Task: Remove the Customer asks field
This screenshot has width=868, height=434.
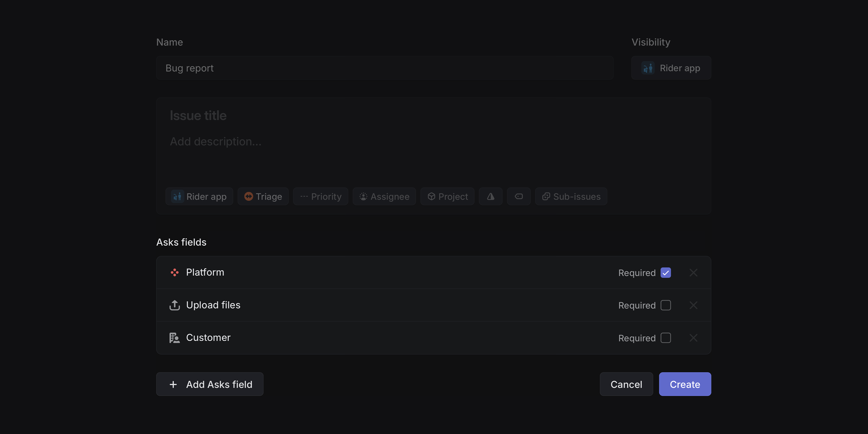Action: tap(693, 338)
